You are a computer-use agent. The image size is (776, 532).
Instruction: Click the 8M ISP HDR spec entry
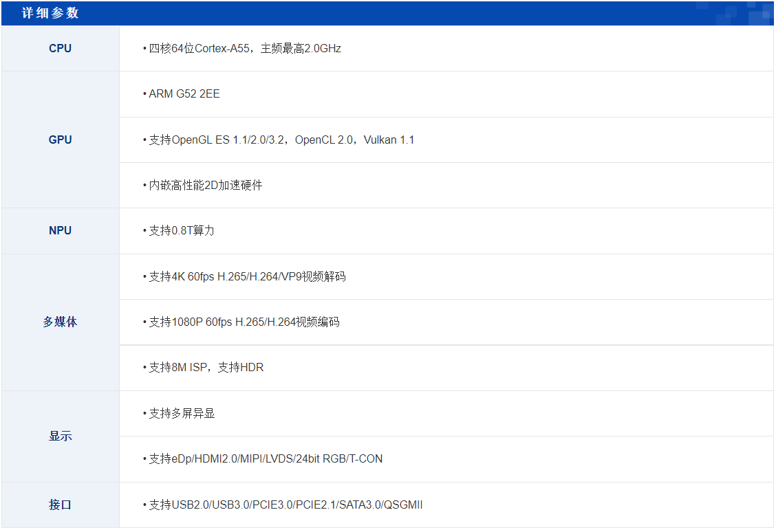[200, 367]
